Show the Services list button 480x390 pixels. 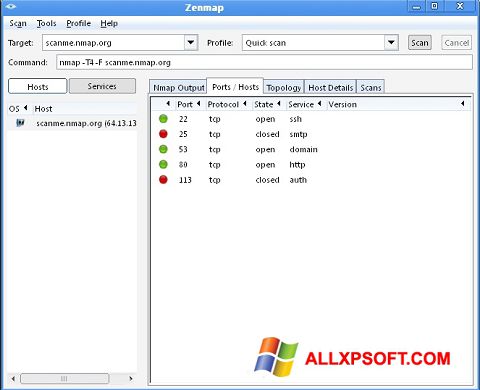point(102,86)
